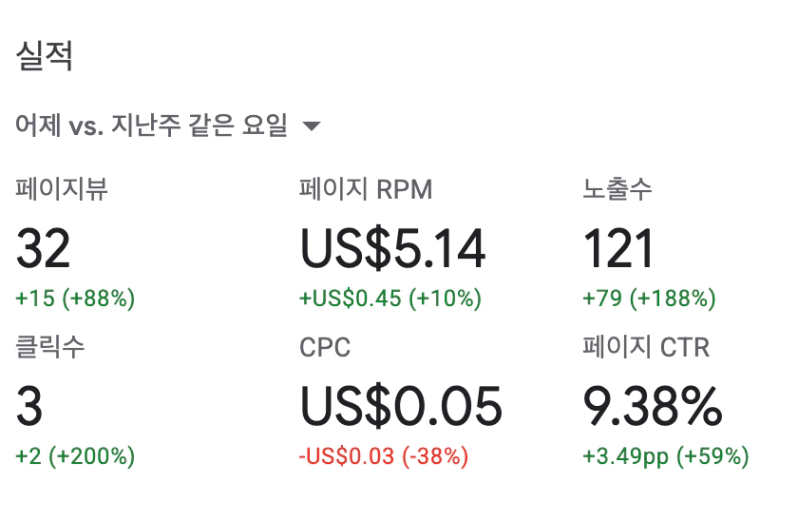Select the 노출수 metric label
The height and width of the screenshot is (521, 798).
(x=617, y=189)
